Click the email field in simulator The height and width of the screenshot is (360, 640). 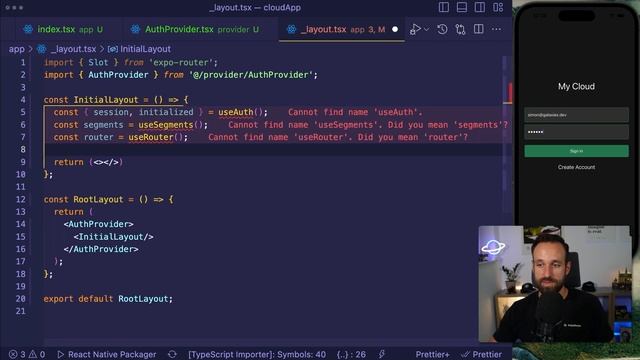tap(576, 115)
